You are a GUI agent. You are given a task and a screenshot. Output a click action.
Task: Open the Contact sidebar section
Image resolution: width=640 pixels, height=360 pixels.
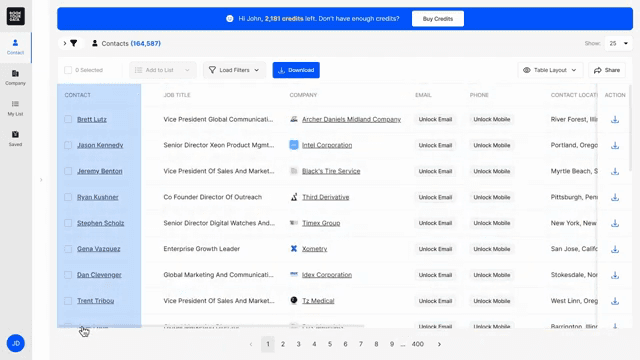tap(16, 47)
